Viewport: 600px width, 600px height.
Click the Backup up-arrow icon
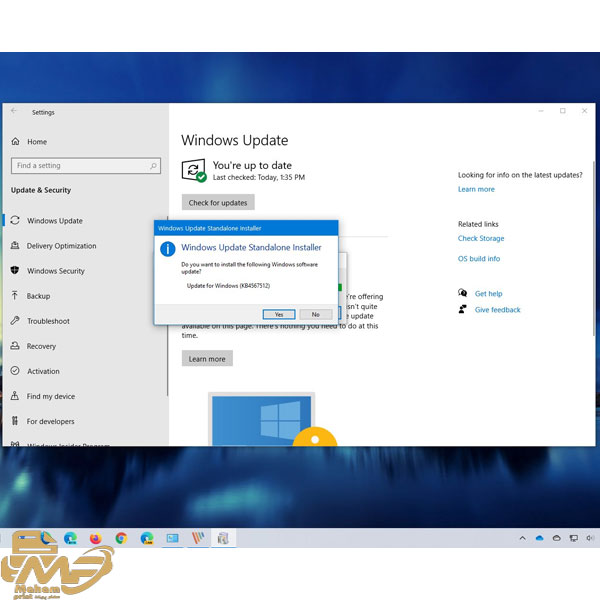point(15,295)
